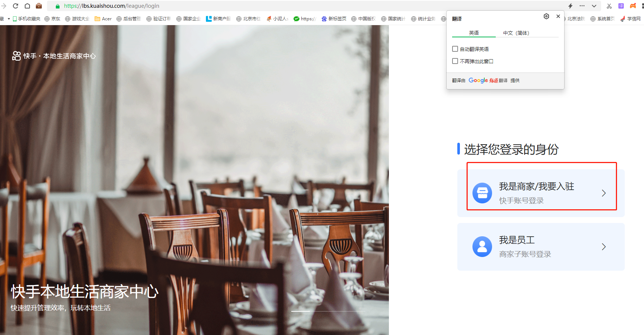644x335 pixels.
Task: Check the 不再弹出此窗口 checkbox
Action: 455,61
